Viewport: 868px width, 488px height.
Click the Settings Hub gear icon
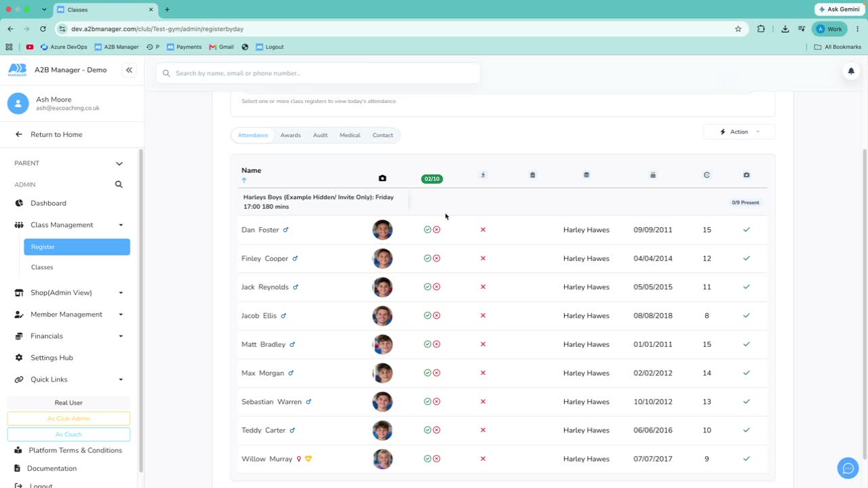pos(19,358)
